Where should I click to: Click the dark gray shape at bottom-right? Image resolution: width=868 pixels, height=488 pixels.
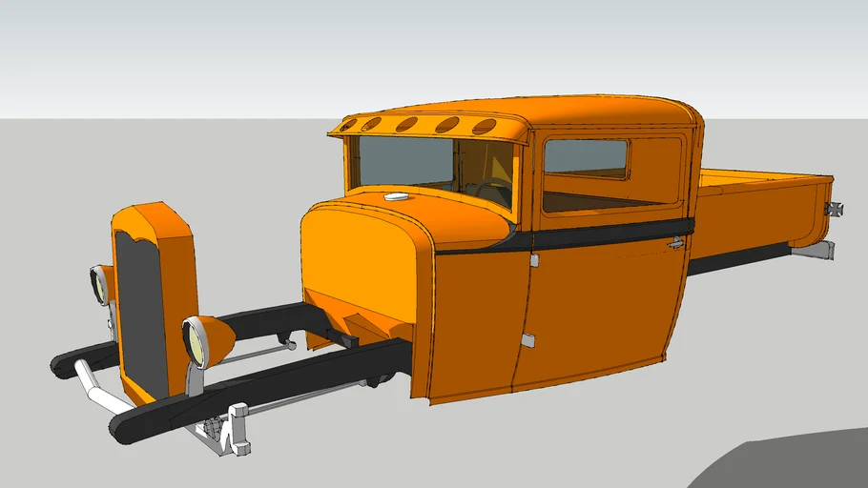[792, 462]
